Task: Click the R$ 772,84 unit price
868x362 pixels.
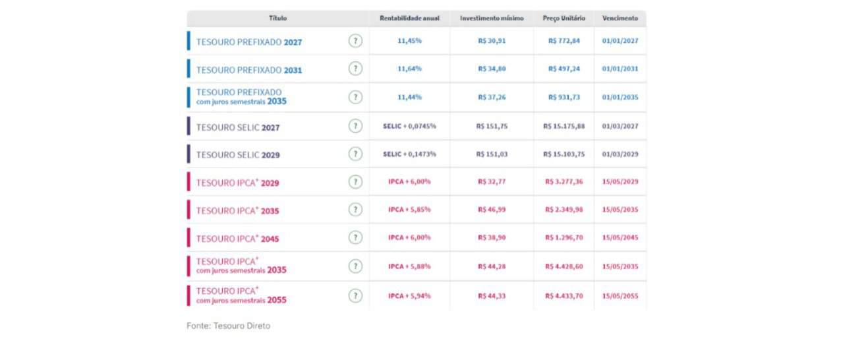Action: [564, 41]
